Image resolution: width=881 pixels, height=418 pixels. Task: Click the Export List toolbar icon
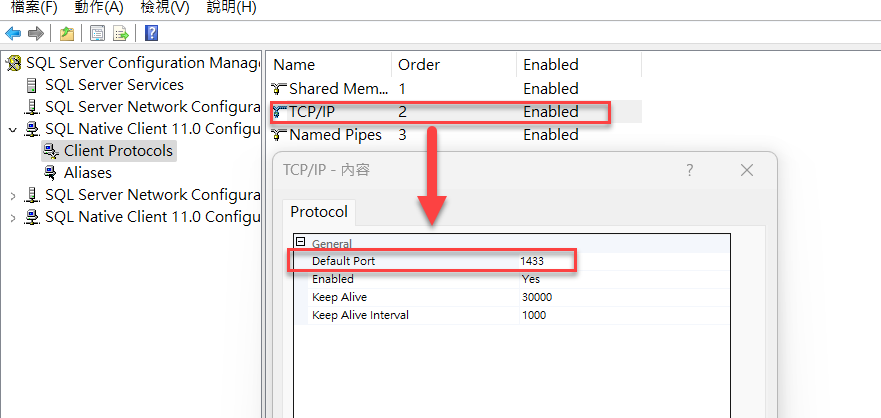coord(121,34)
